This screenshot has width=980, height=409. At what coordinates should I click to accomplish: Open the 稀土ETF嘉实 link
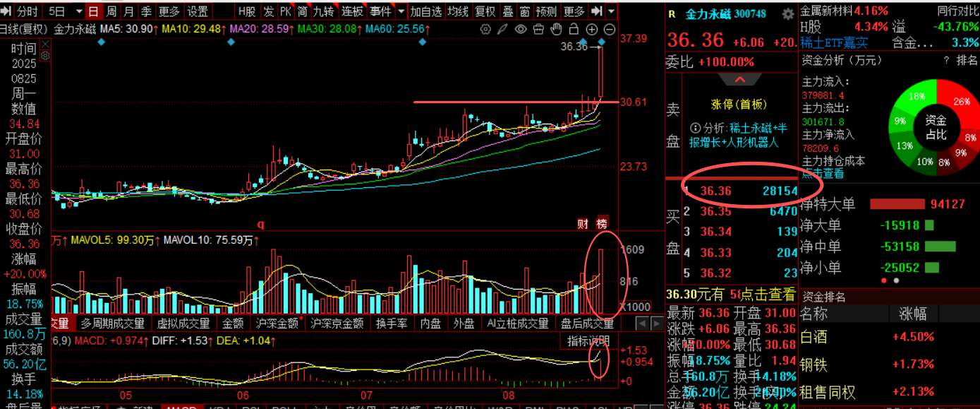(834, 42)
